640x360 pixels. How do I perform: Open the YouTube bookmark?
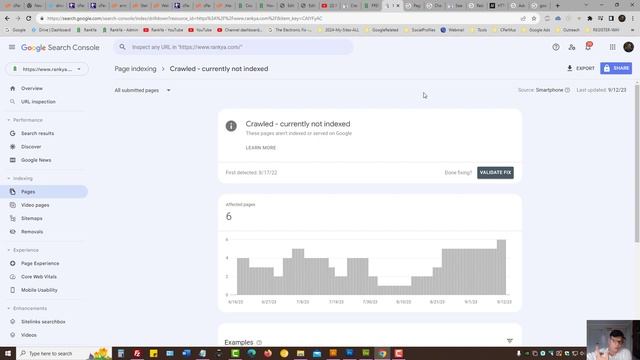pyautogui.click(x=200, y=30)
